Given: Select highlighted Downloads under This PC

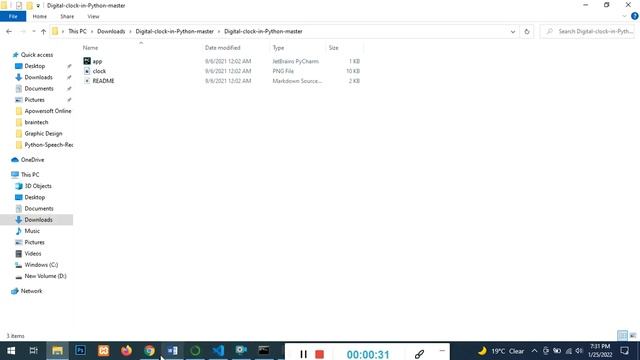Looking at the screenshot, I should click(38, 220).
